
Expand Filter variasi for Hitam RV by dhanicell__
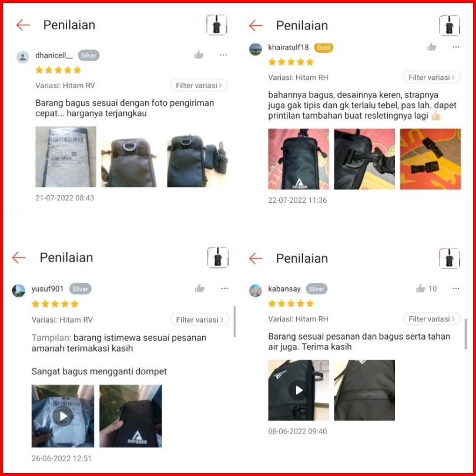point(199,85)
